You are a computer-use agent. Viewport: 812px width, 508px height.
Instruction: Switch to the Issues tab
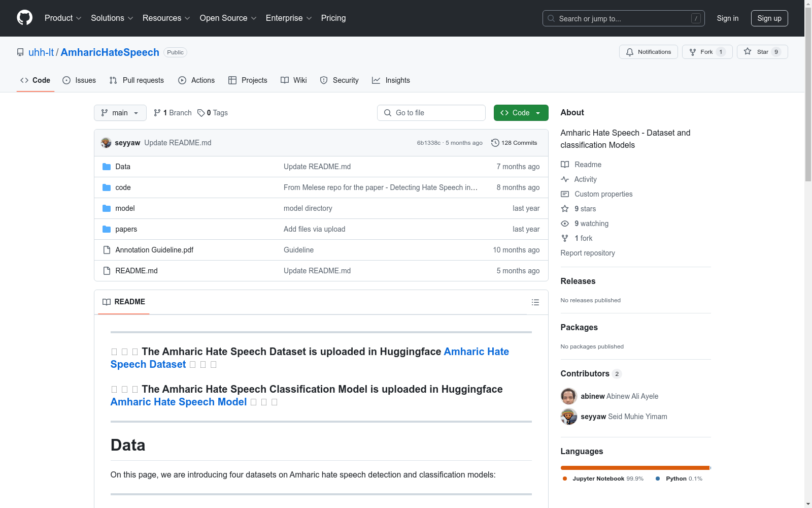(79, 80)
